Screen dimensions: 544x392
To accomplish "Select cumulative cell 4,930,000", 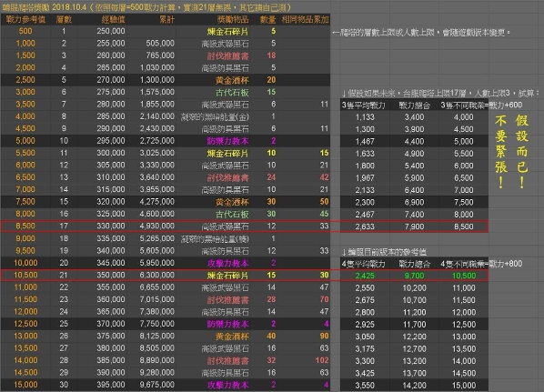I will 157,226.
